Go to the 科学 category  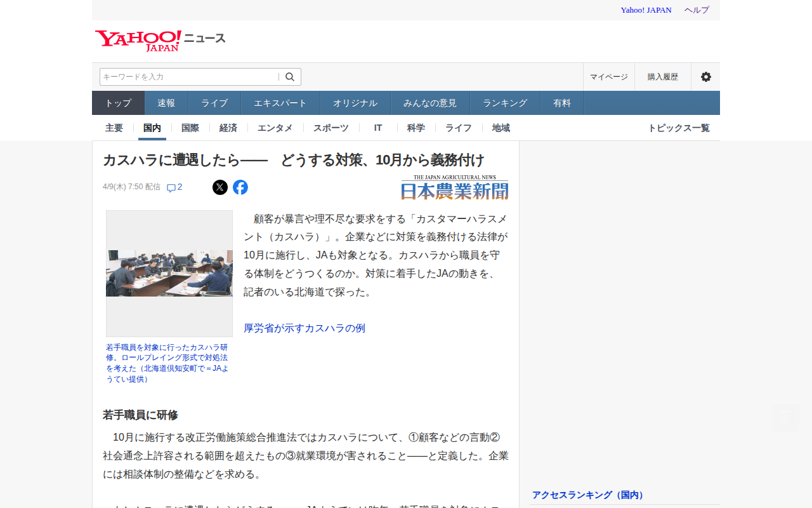click(x=416, y=128)
